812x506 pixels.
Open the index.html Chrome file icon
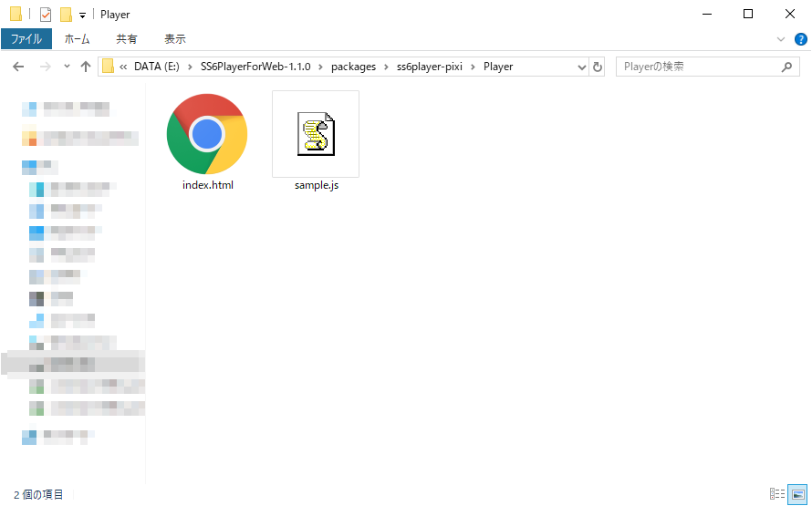click(x=207, y=134)
